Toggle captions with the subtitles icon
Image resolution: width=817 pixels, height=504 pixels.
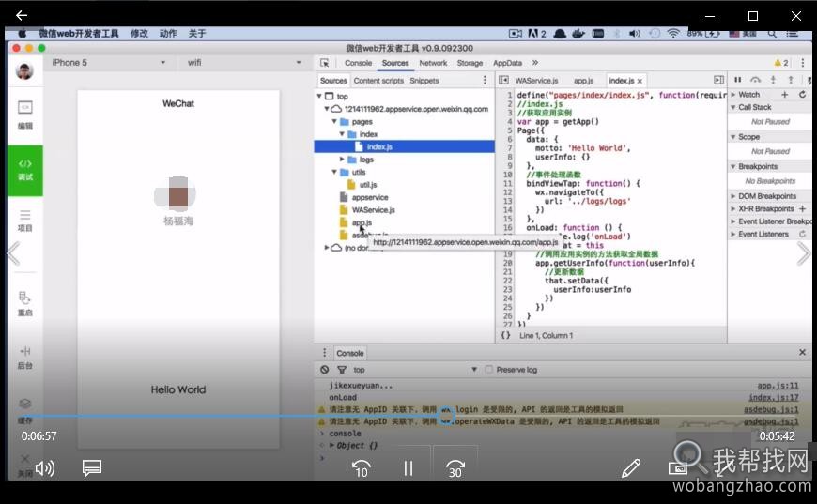tap(92, 468)
